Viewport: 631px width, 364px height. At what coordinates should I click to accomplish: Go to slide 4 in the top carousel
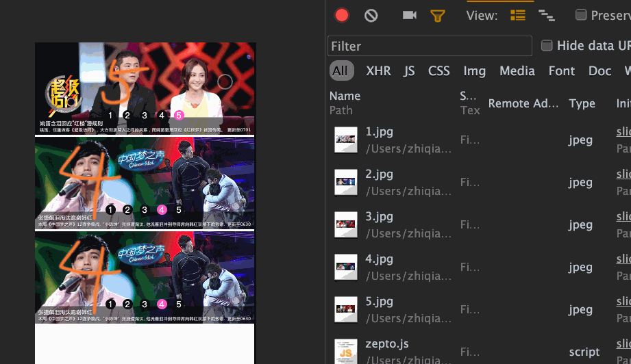point(162,116)
